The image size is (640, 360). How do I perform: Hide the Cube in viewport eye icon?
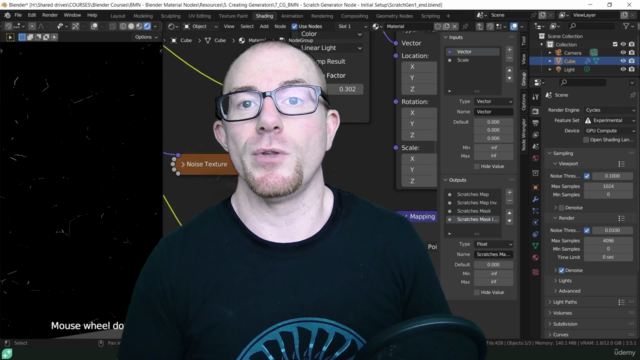tap(623, 61)
